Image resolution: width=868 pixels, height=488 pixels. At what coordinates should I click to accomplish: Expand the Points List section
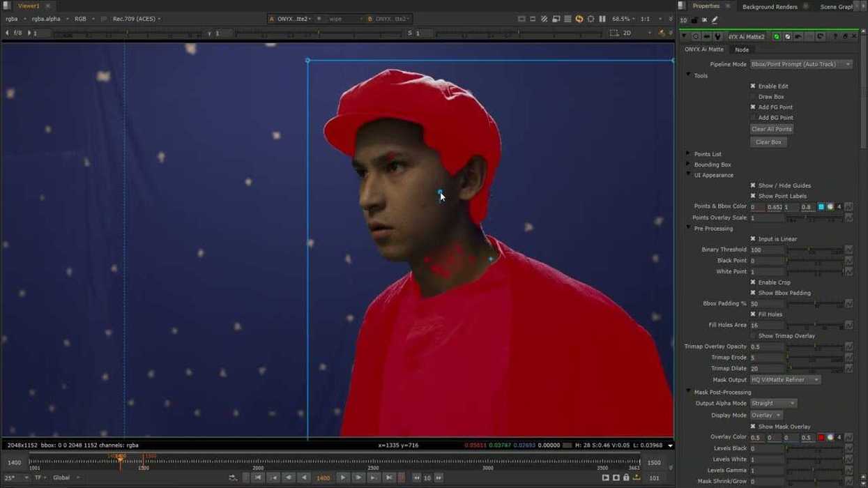point(688,154)
